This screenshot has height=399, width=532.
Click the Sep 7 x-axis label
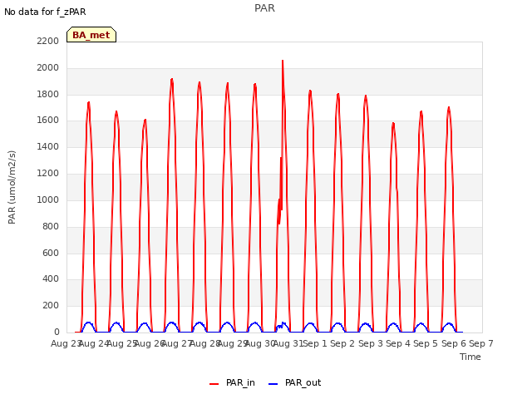pos(481,343)
